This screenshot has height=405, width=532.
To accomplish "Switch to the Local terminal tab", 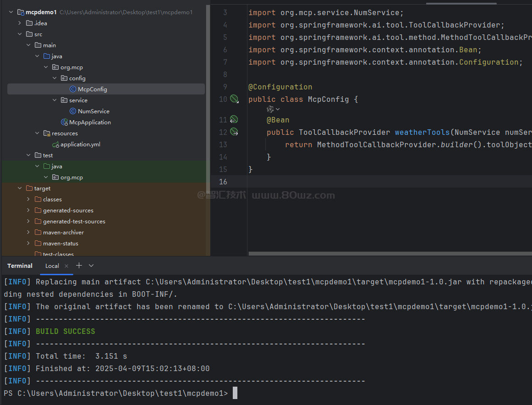I will (x=52, y=266).
